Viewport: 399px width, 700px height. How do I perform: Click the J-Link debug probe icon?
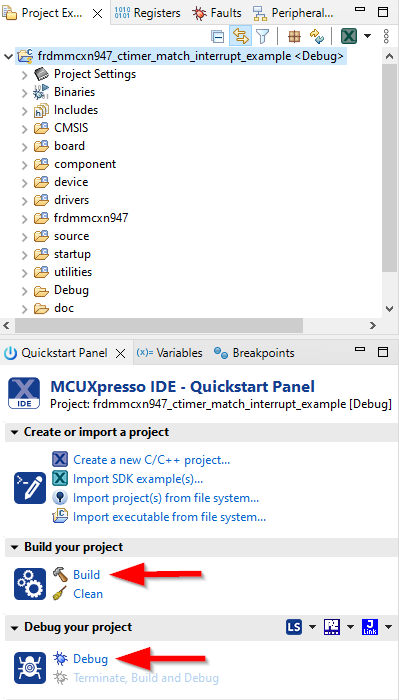tap(370, 627)
